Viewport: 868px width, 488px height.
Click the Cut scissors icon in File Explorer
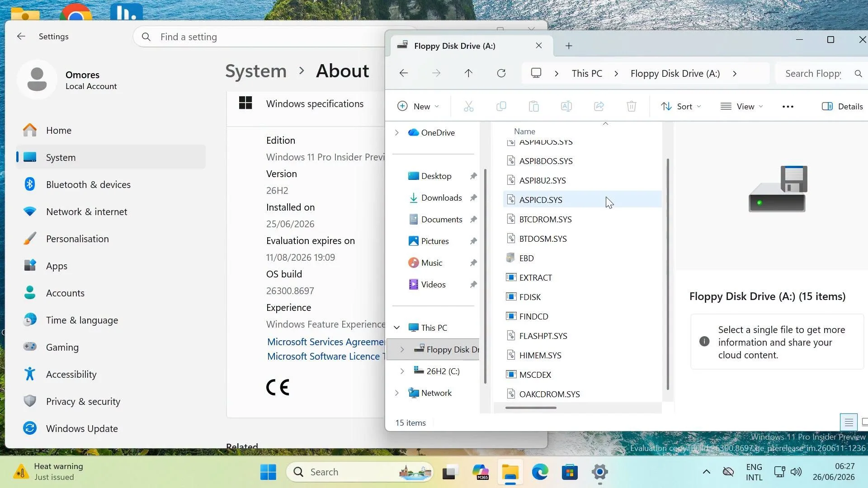pos(468,107)
